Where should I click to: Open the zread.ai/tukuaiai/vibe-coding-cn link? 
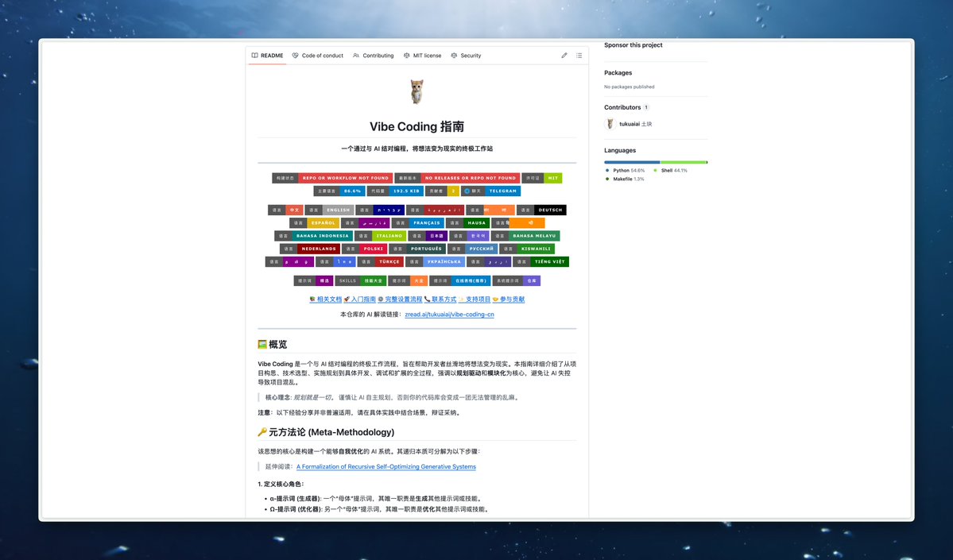449,315
